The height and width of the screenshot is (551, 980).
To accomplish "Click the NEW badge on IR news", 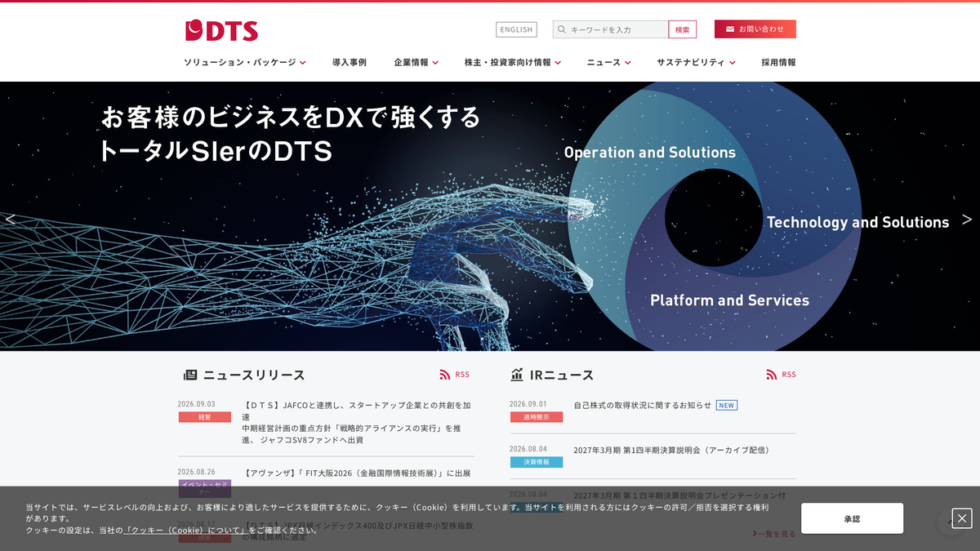I will coord(727,405).
